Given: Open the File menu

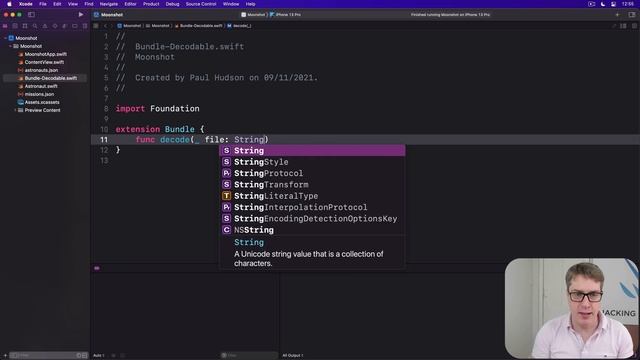Looking at the screenshot, I should click(43, 4).
